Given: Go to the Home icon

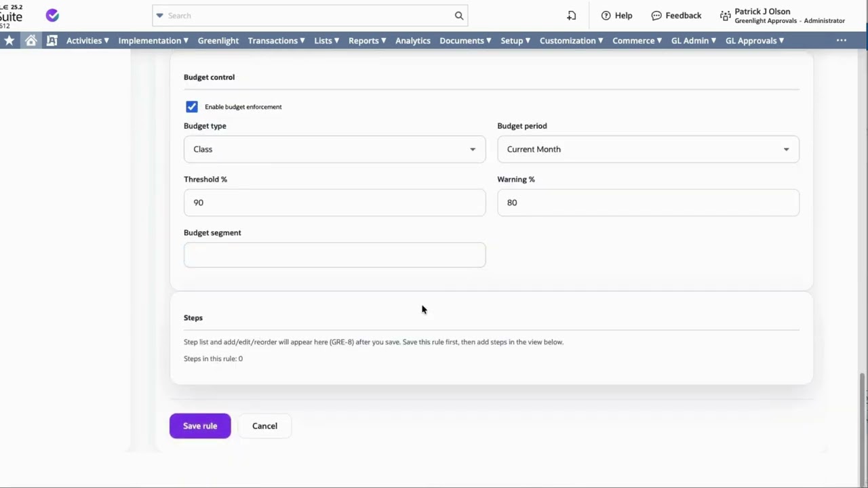Looking at the screenshot, I should pos(31,41).
